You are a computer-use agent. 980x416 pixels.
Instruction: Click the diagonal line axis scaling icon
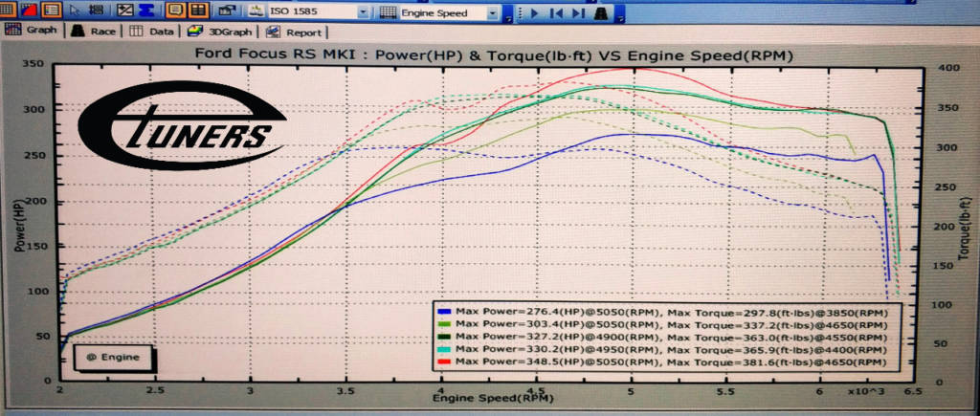point(125,11)
